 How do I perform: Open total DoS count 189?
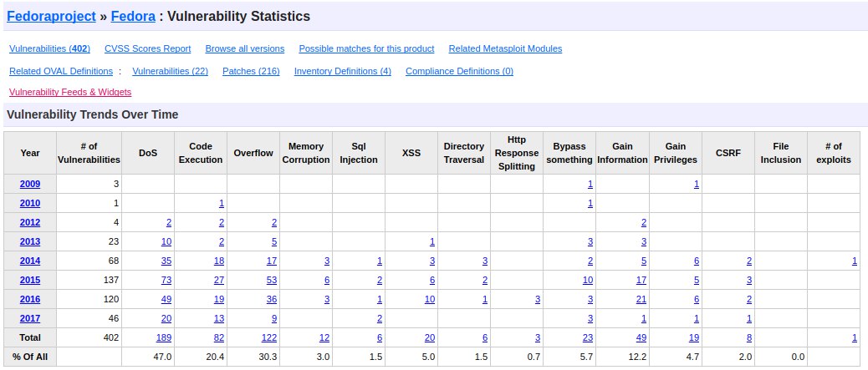[x=163, y=337]
